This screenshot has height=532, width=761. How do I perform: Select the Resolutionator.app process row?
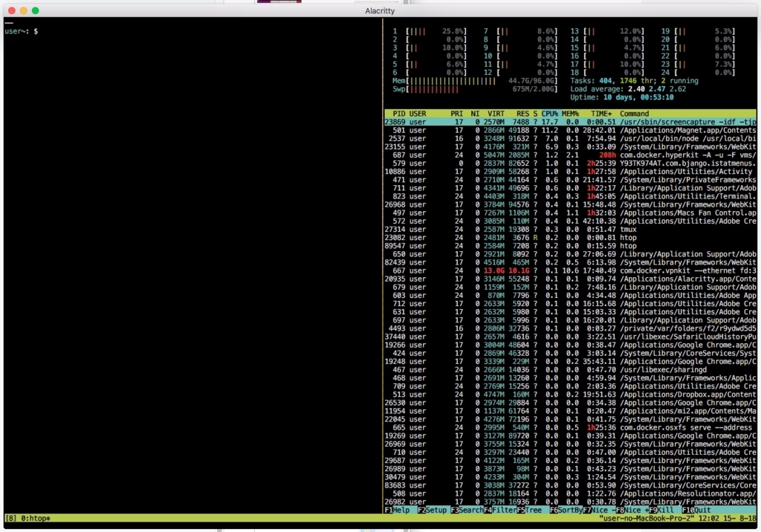tap(570, 493)
